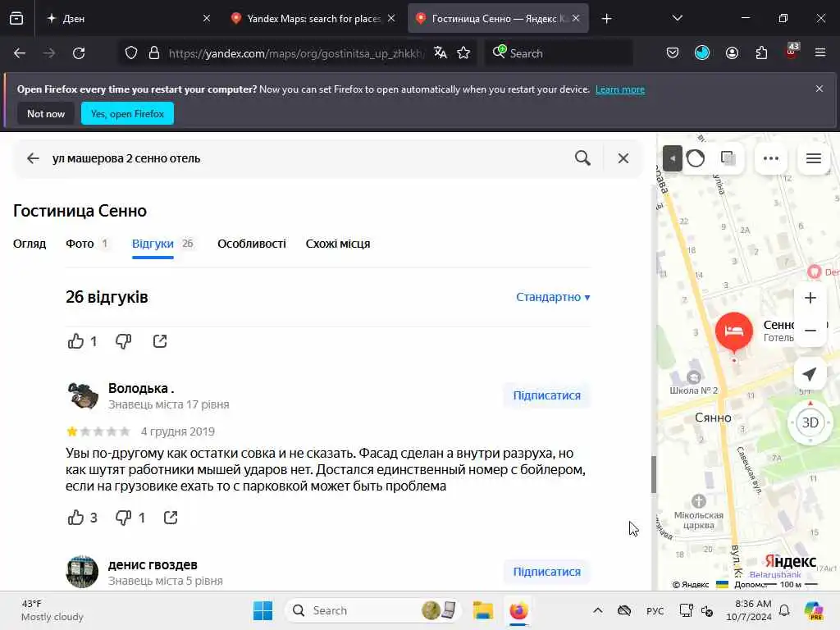Collapse the side panel with the arrow button

(x=673, y=158)
